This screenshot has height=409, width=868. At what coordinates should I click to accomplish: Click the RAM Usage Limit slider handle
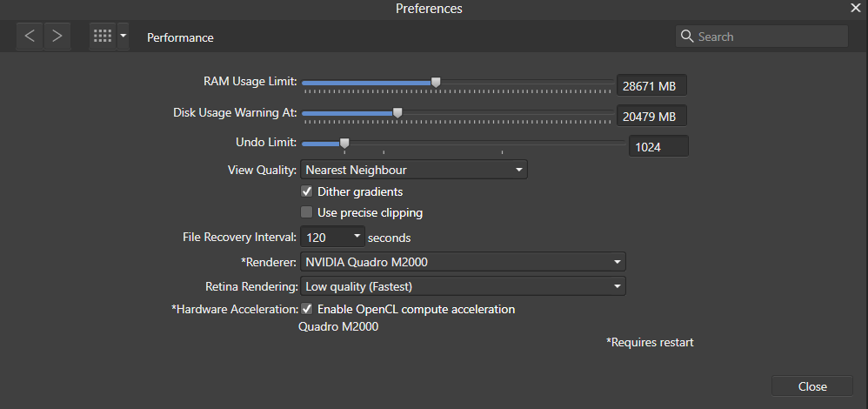coord(436,82)
